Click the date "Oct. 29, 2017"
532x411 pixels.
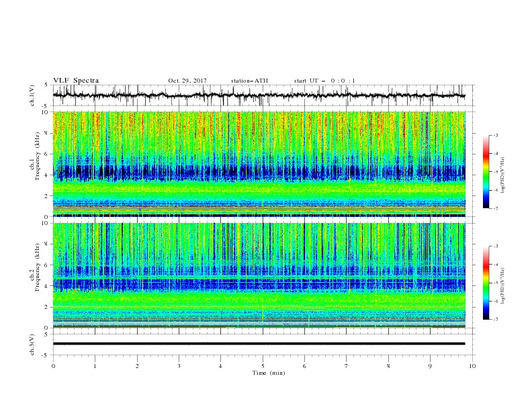187,81
